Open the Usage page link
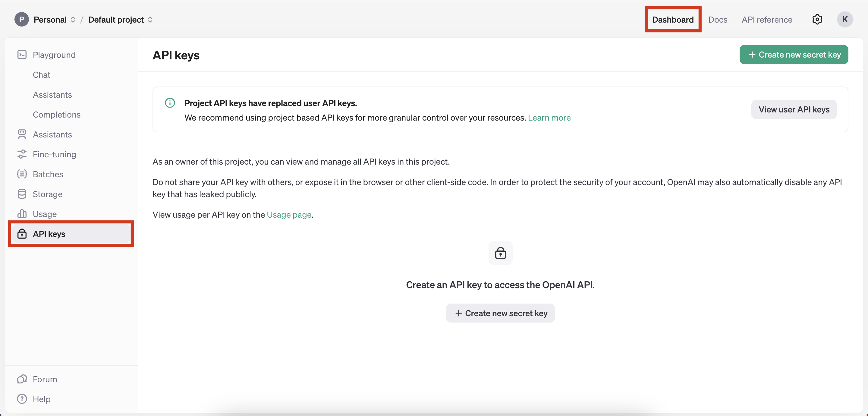The image size is (868, 416). (289, 215)
